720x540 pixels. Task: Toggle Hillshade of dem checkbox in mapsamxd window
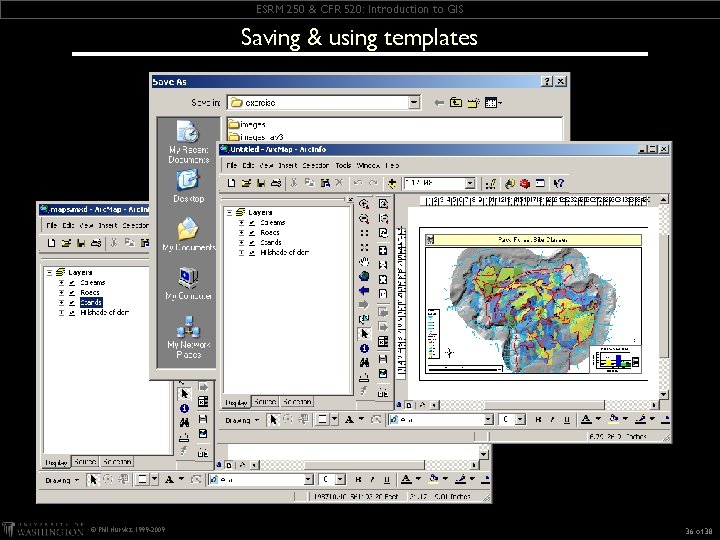tap(72, 313)
